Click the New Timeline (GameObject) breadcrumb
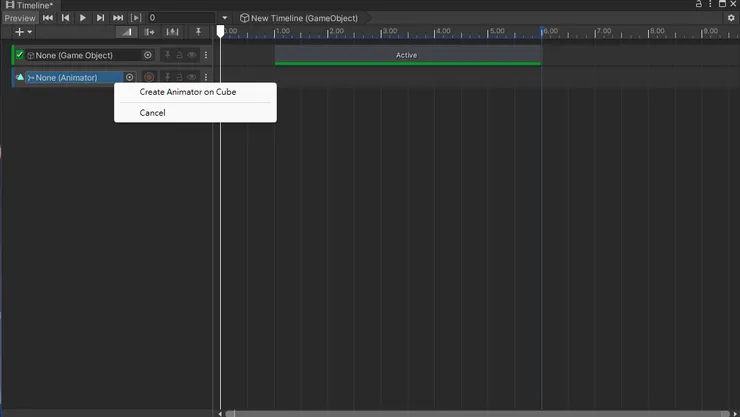Image resolution: width=740 pixels, height=417 pixels. 299,18
